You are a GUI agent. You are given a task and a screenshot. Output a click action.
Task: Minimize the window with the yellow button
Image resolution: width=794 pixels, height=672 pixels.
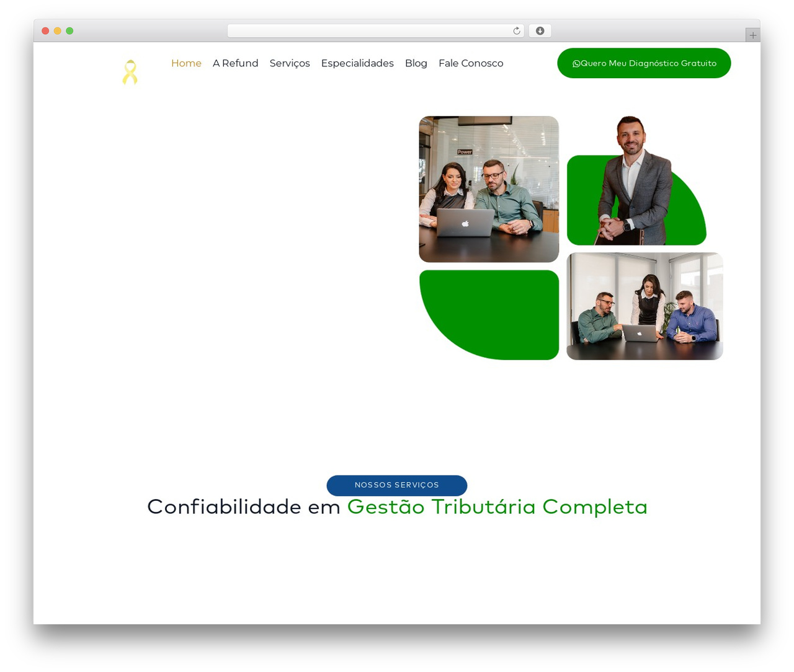click(x=58, y=31)
